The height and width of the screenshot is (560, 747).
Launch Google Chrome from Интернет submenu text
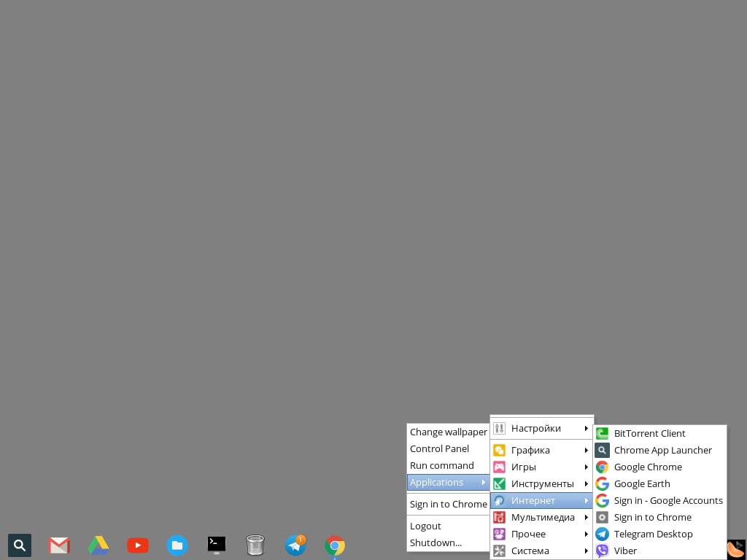point(648,467)
